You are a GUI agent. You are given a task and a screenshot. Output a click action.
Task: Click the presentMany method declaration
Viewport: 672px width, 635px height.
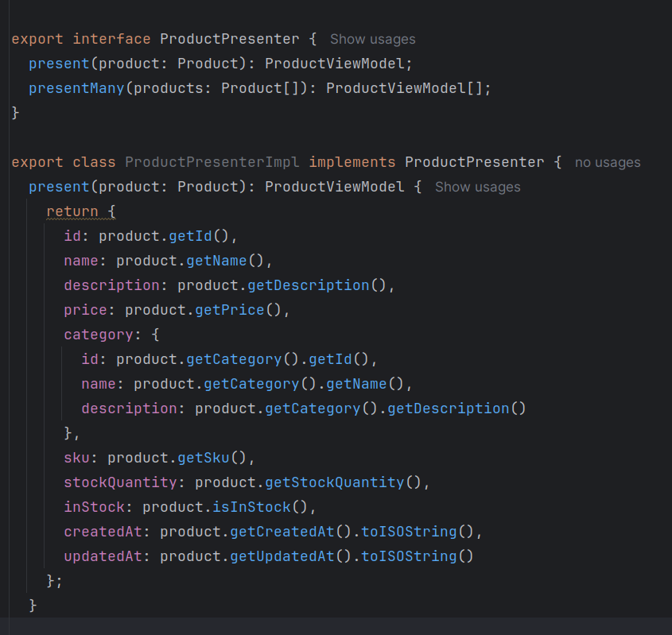[76, 87]
